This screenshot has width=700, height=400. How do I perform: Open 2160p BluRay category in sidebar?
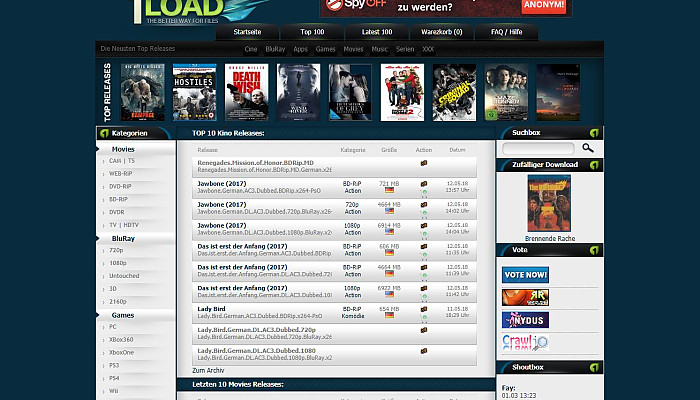118,302
